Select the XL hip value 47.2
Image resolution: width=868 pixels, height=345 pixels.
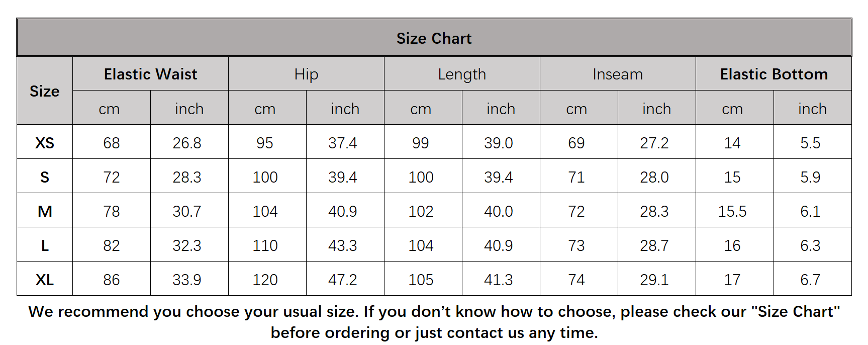pyautogui.click(x=343, y=280)
